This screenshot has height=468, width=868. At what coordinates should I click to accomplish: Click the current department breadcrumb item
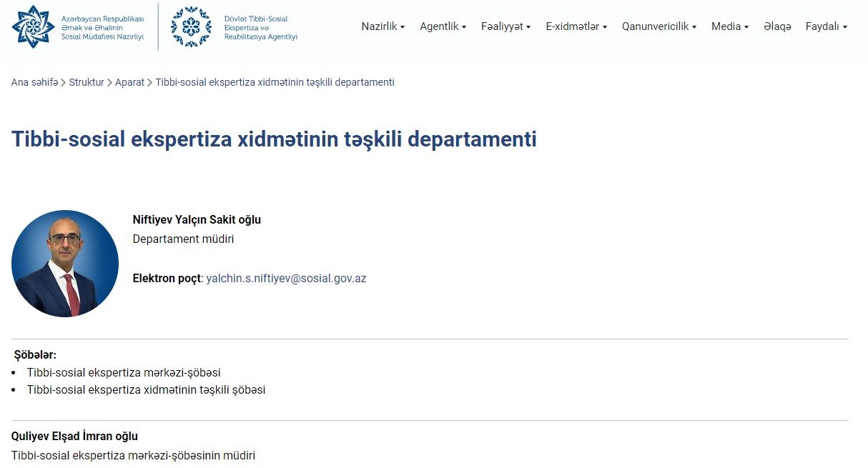coord(275,82)
